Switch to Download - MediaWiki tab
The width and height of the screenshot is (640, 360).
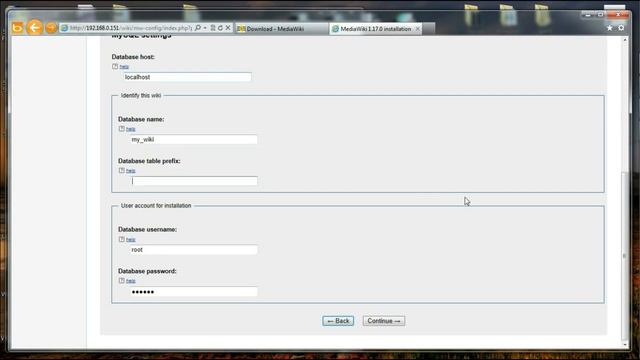[x=282, y=29]
